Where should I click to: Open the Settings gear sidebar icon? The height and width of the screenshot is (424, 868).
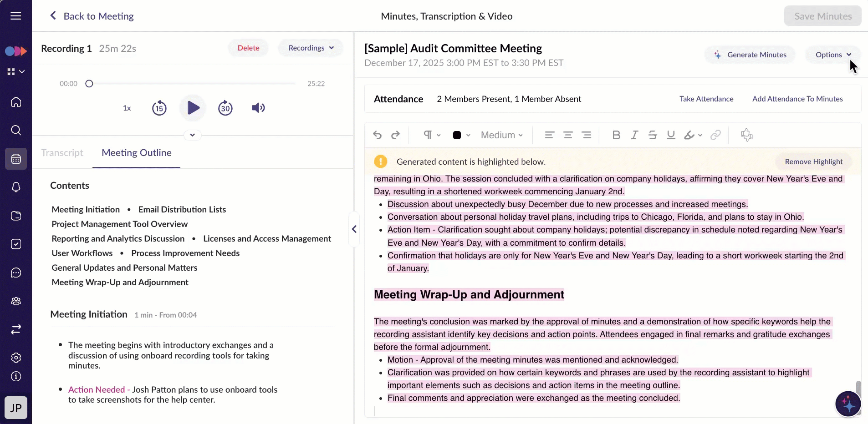point(16,358)
